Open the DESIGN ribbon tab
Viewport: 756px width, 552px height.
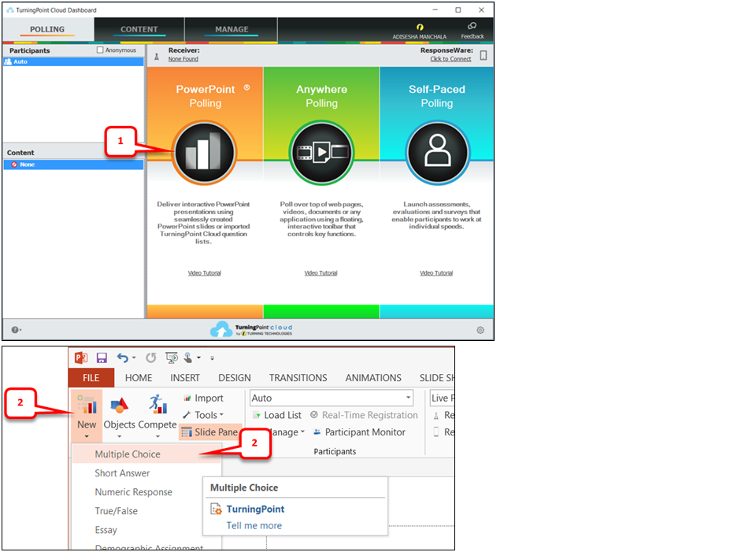click(235, 378)
